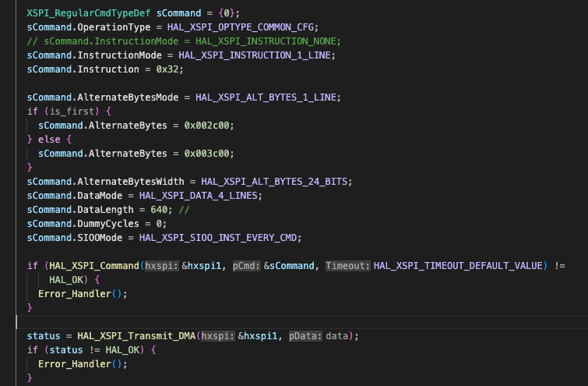
Task: Click the commented-out HAL_XSPI_INSTRUCTION_NONE line
Action: pyautogui.click(x=184, y=41)
